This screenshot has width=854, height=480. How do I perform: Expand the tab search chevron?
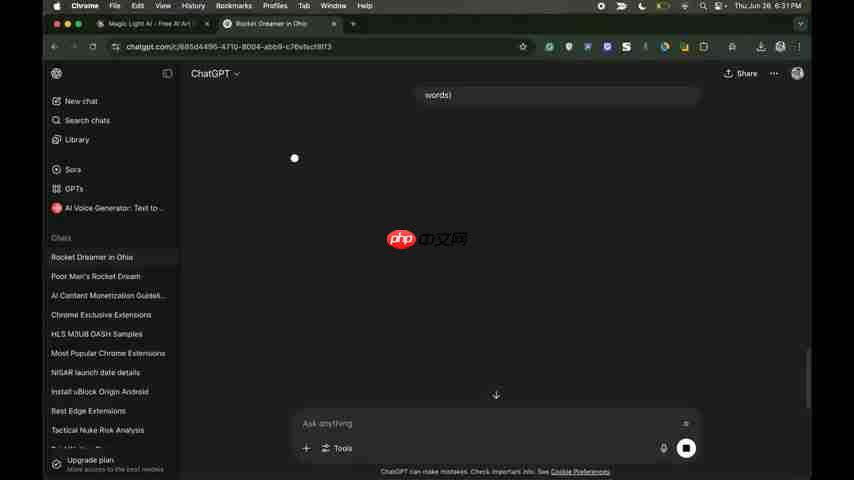coord(801,24)
